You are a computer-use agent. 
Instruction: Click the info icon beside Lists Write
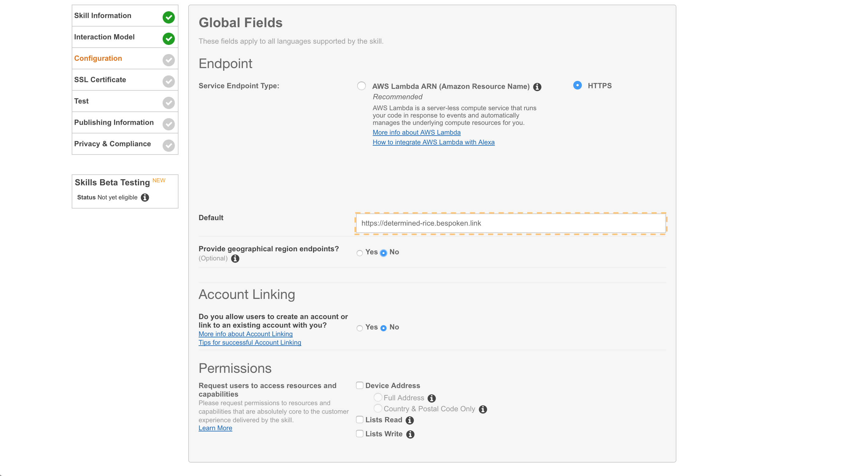point(410,434)
